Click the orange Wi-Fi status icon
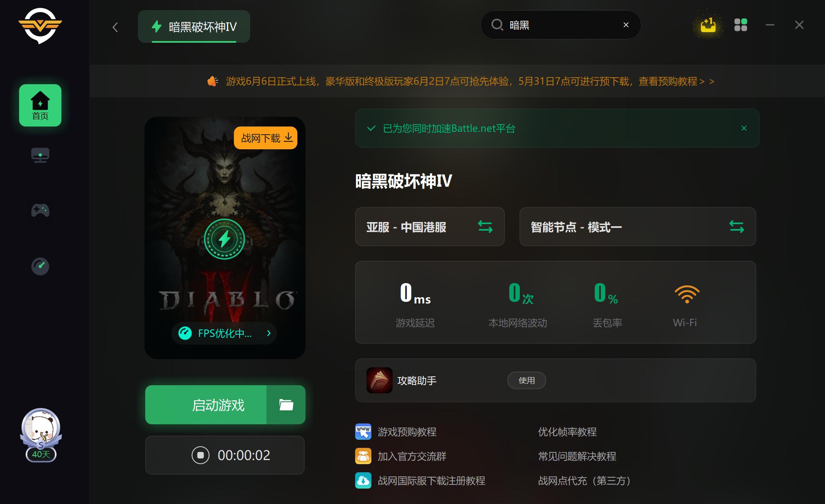Screen dimensions: 825x504 click(x=686, y=294)
